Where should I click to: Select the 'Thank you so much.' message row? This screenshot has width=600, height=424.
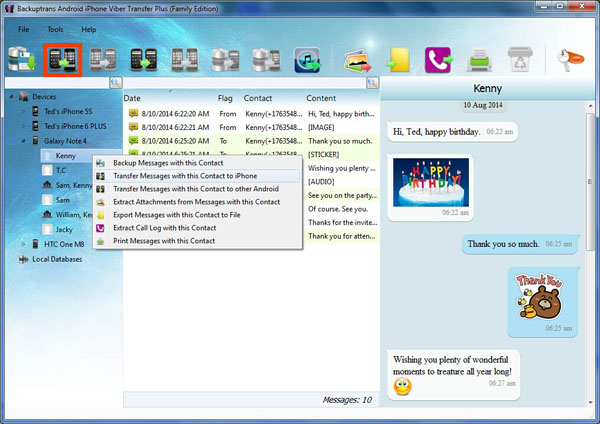(x=251, y=141)
